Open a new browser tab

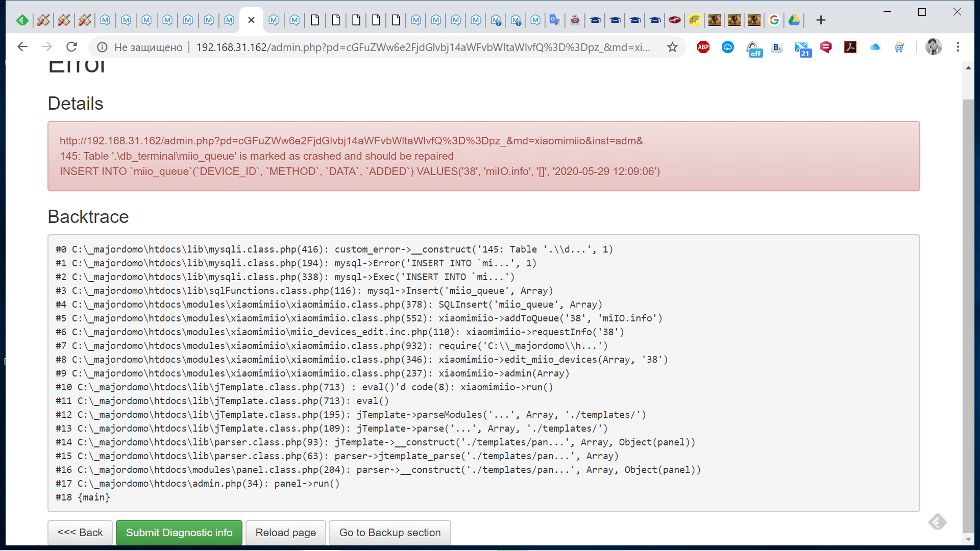pyautogui.click(x=821, y=20)
